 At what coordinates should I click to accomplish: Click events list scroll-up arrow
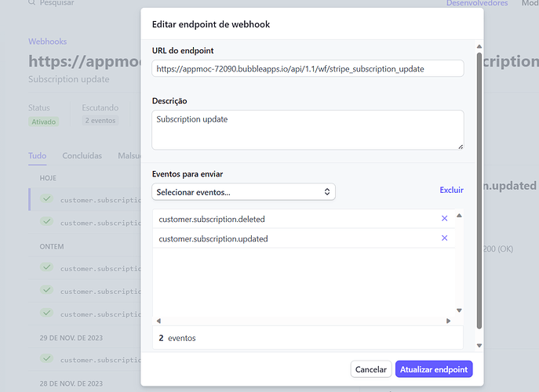(x=459, y=216)
